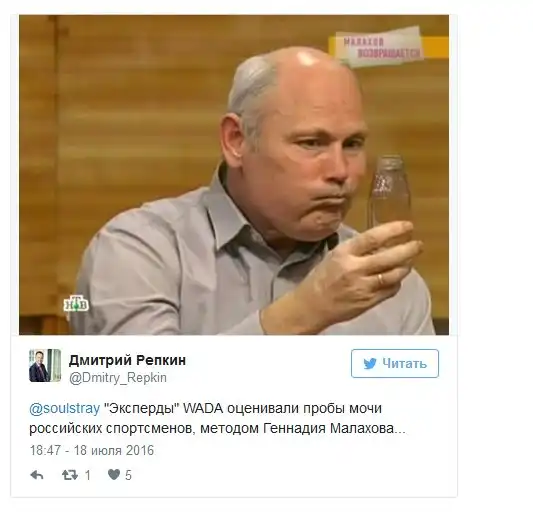Screen dimensions: 533x512
Task: Open the tweet timestamp 18:47 - 18 июля 2016
Action: (x=92, y=450)
